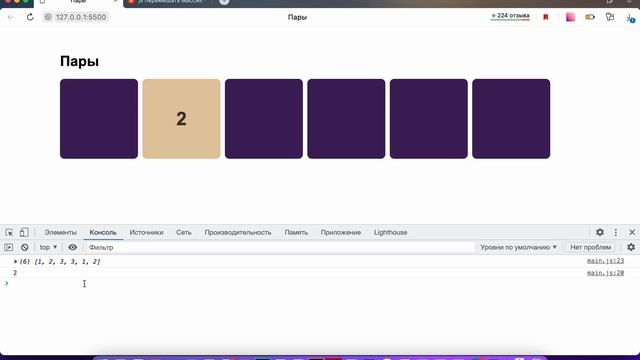Switch to the Элементы tab
Screen dimensions: 640x360
point(60,232)
